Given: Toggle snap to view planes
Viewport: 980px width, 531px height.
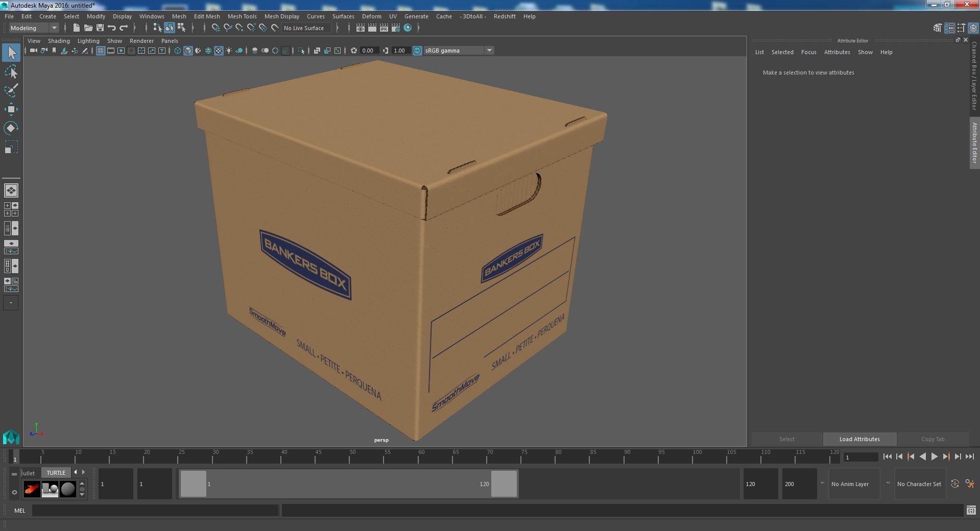Looking at the screenshot, I should pyautogui.click(x=263, y=28).
